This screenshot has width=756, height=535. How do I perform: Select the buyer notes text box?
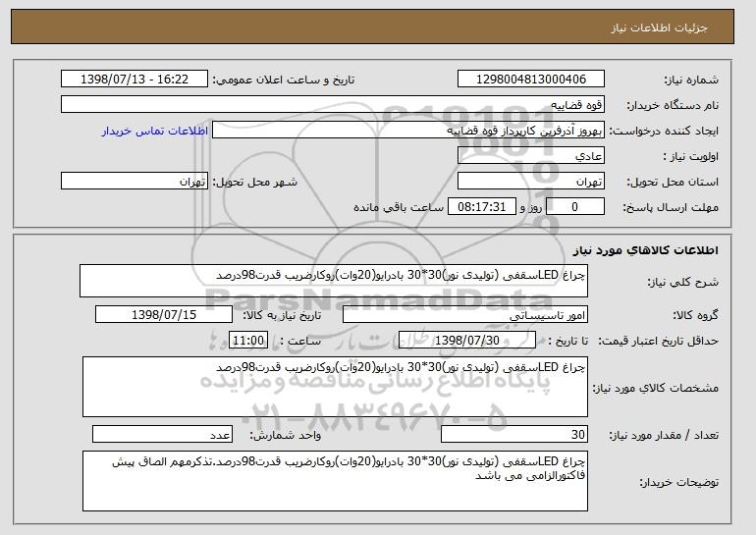click(x=335, y=481)
